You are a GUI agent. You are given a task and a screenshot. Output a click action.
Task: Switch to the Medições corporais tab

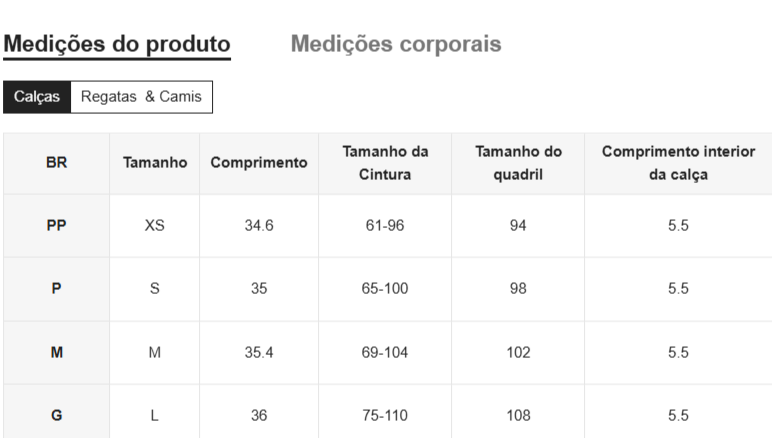point(396,44)
